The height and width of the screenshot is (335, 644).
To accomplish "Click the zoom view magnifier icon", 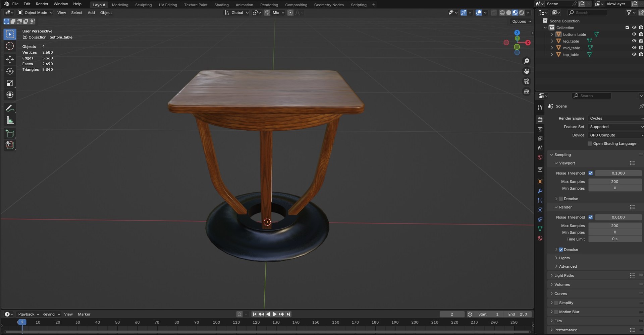I will (x=527, y=61).
